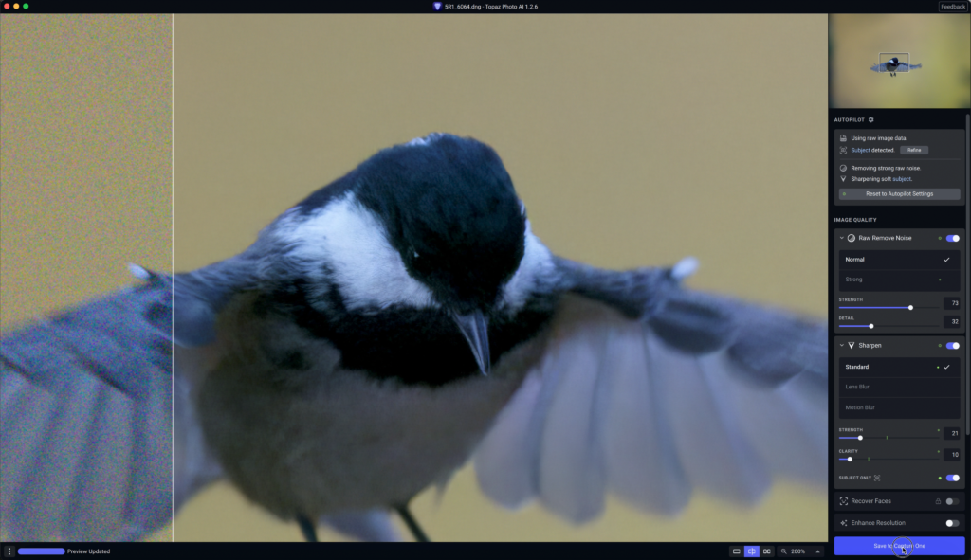
Task: Click the zoom magnifier icon
Action: (784, 551)
